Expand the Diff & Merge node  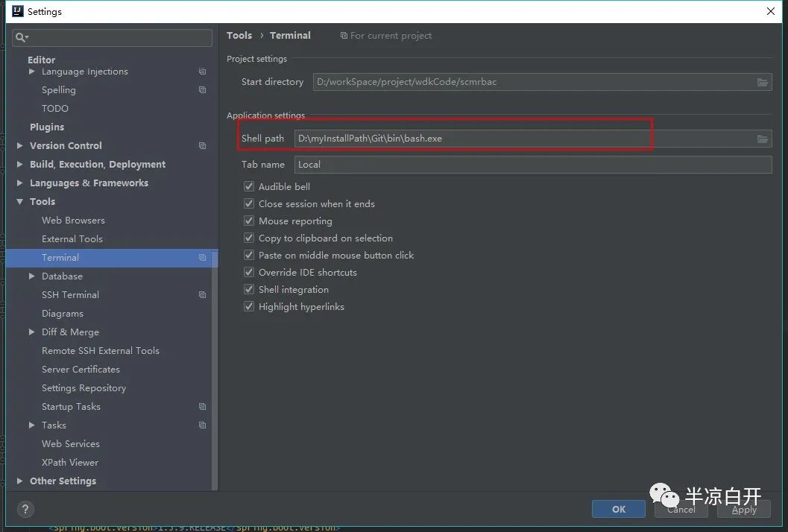[31, 332]
